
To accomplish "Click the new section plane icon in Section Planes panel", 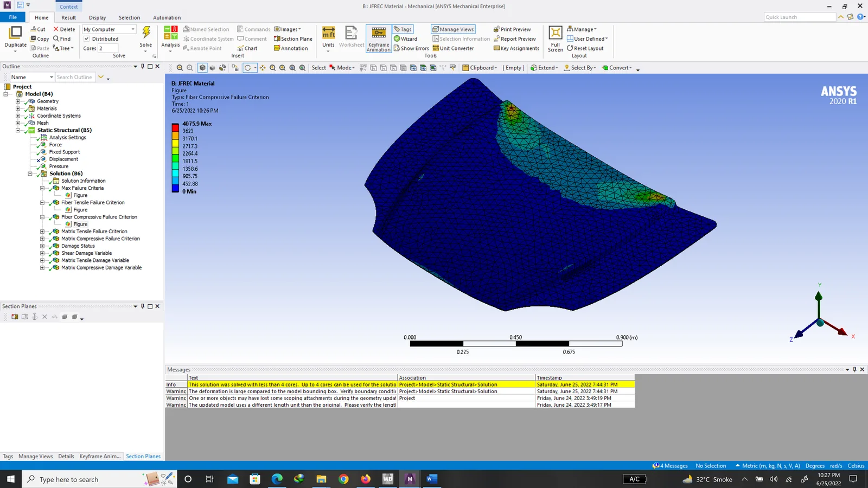I will (x=15, y=317).
